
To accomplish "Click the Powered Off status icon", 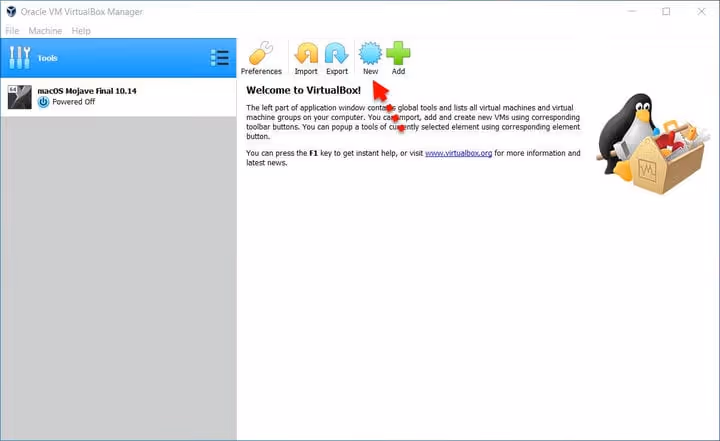I will [x=43, y=102].
